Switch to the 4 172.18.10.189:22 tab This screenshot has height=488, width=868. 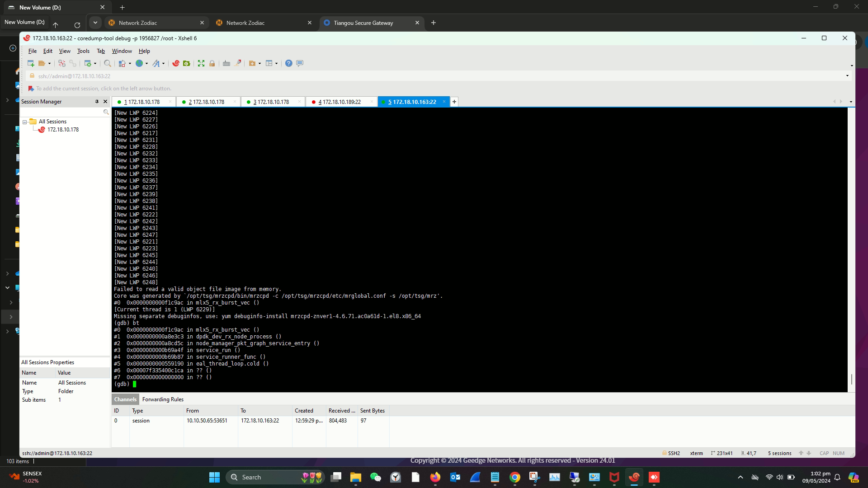(339, 102)
